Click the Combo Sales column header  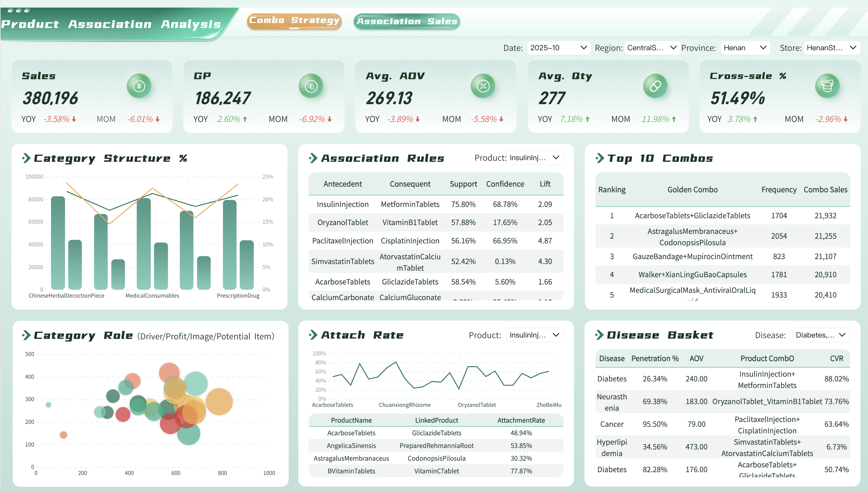pyautogui.click(x=825, y=189)
